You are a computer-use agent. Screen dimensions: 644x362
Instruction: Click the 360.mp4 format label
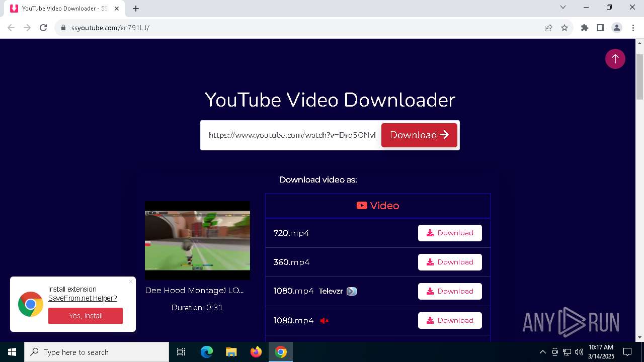pyautogui.click(x=291, y=262)
